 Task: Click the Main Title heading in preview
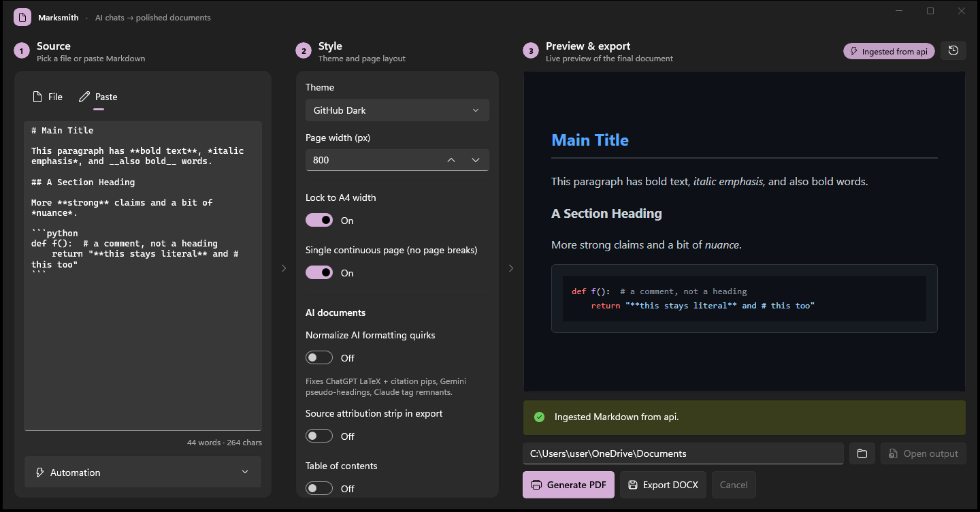click(x=590, y=140)
